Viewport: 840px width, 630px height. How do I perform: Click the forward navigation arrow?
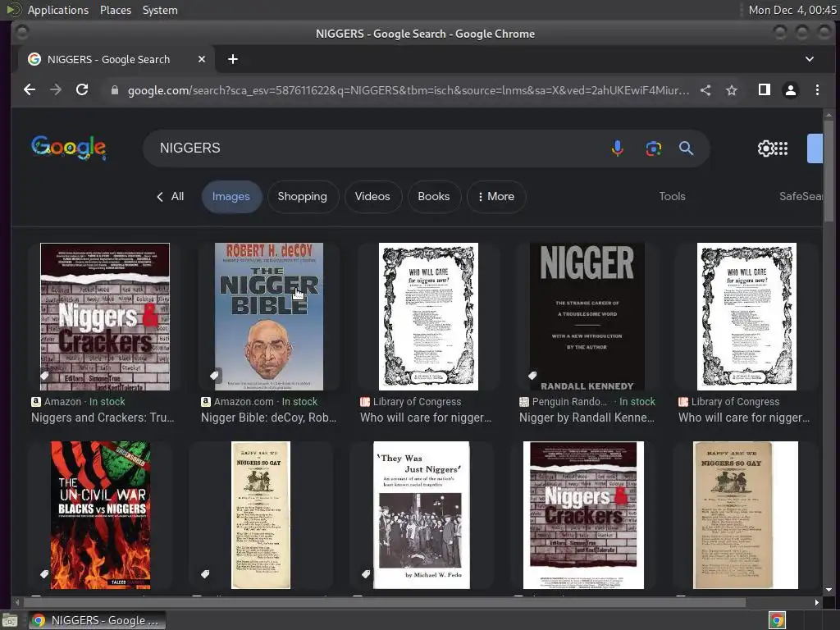click(56, 90)
